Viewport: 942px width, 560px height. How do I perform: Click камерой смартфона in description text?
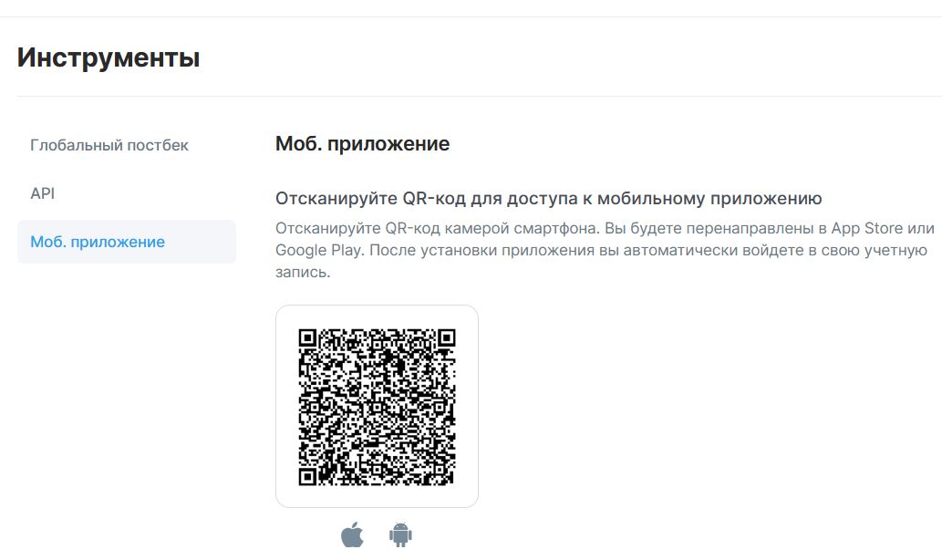click(522, 228)
